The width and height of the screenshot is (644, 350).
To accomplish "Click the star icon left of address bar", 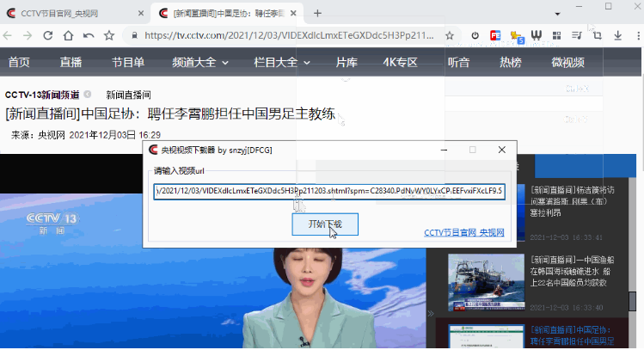I will 109,36.
